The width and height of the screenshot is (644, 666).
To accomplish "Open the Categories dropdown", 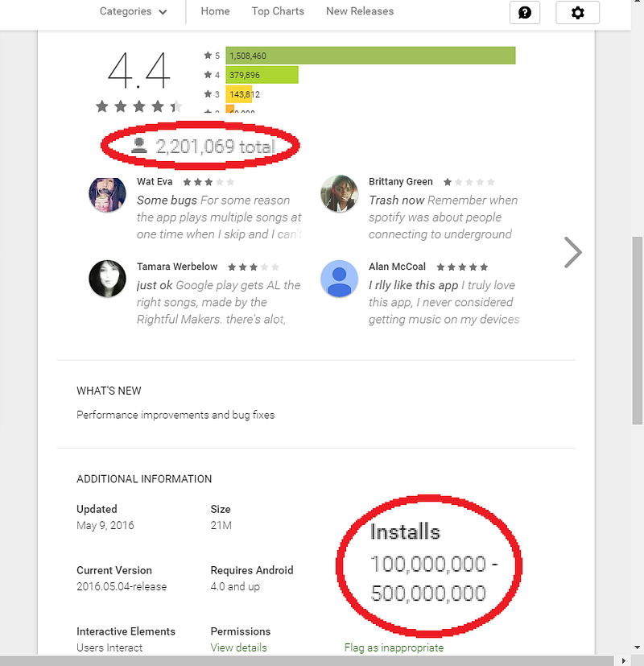I will coord(133,11).
